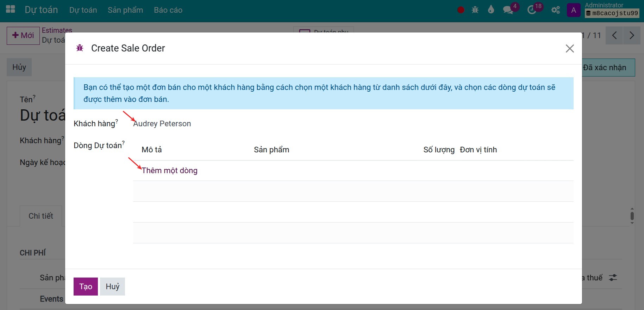Click the Sản phẩm column header
The width and height of the screenshot is (644, 310).
271,150
